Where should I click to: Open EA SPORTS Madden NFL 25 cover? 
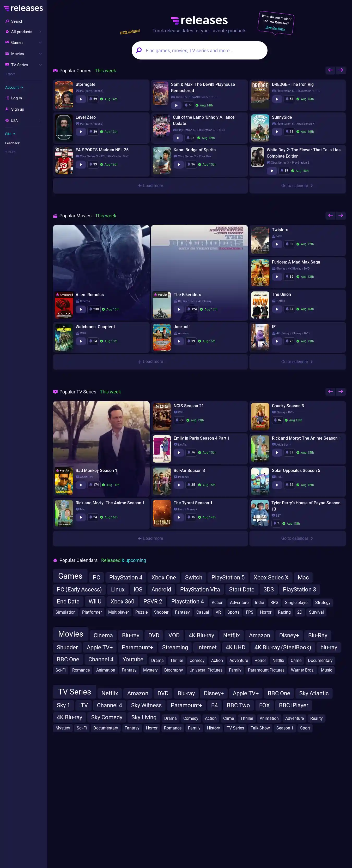click(64, 160)
